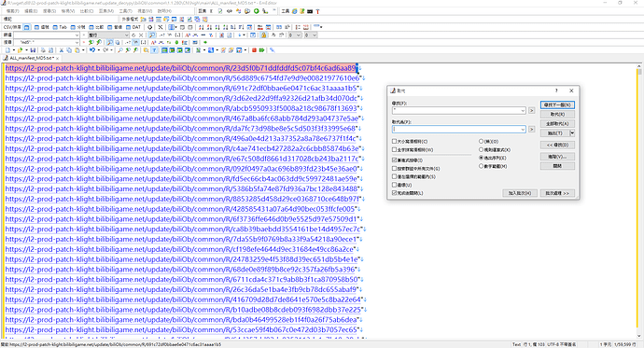
Task: Open the 檢視 (View) menu
Action: (68, 11)
